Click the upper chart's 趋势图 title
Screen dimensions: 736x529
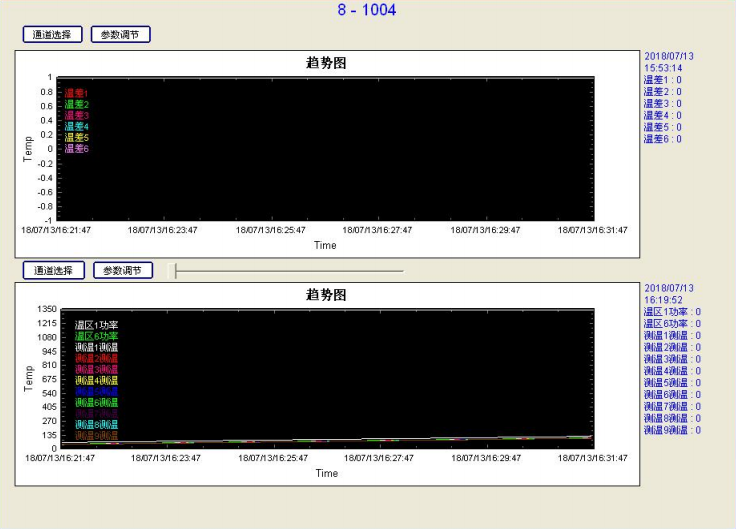click(326, 63)
